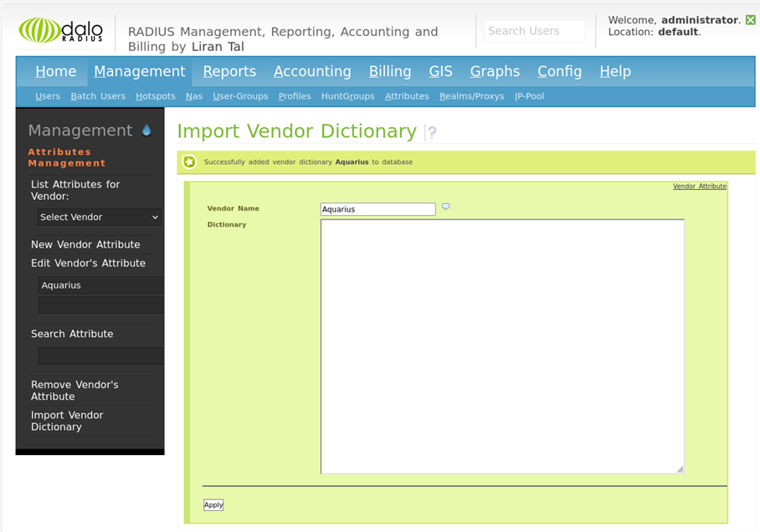Viewport: 760px width, 532px height.
Task: Open the Config menu
Action: [x=559, y=71]
